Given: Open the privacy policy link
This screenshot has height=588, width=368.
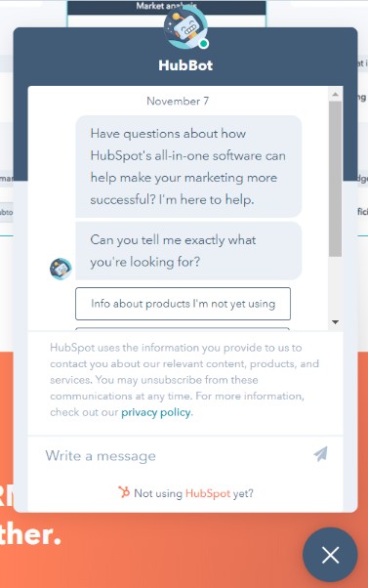Looking at the screenshot, I should pos(155,412).
